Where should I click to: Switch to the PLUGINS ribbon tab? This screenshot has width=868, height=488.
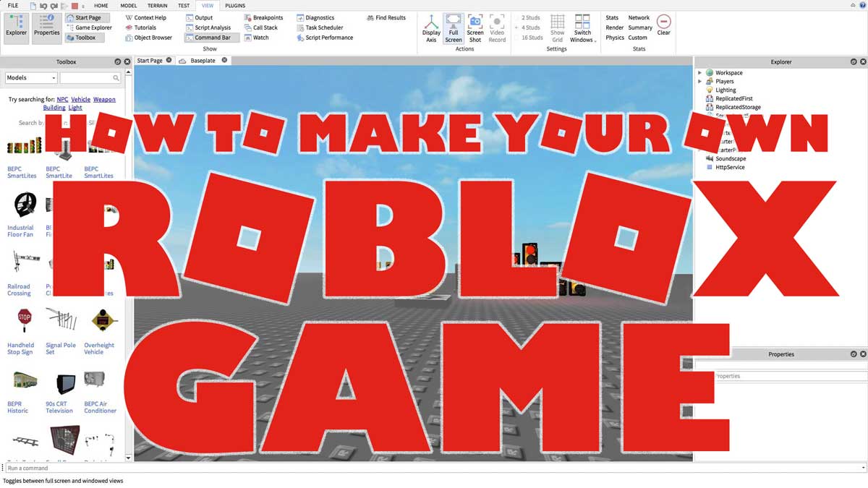[x=235, y=5]
